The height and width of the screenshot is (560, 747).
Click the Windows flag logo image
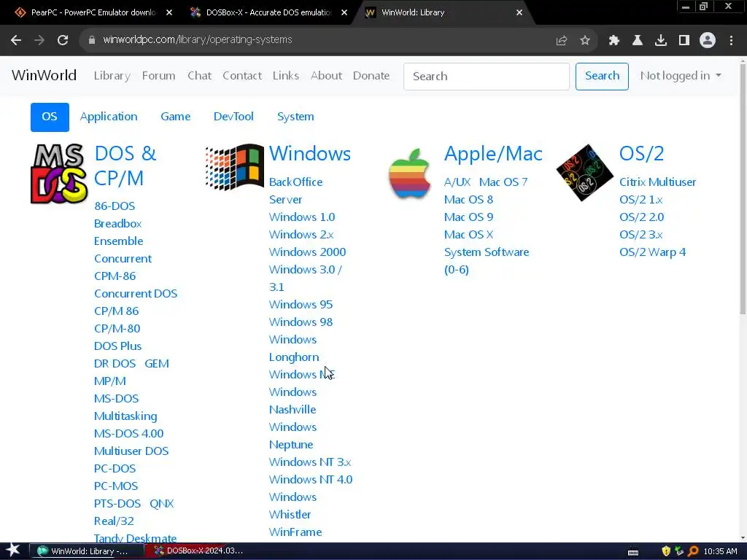[x=234, y=167]
